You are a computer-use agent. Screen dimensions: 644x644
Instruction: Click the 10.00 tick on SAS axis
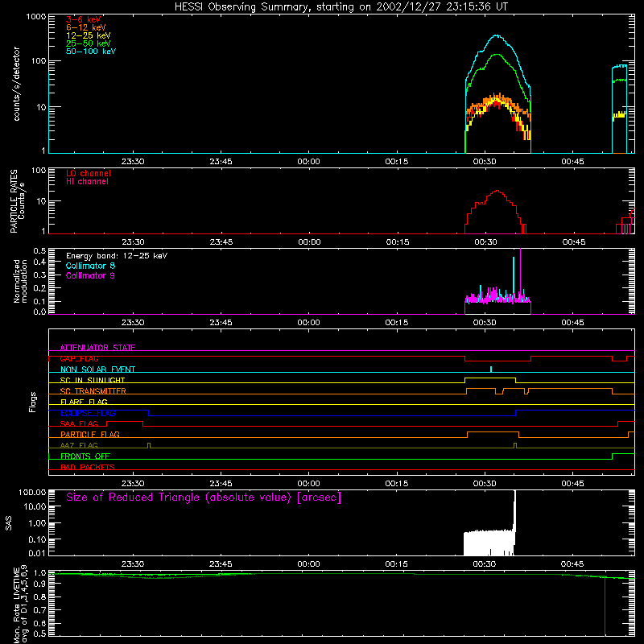pyautogui.click(x=35, y=506)
